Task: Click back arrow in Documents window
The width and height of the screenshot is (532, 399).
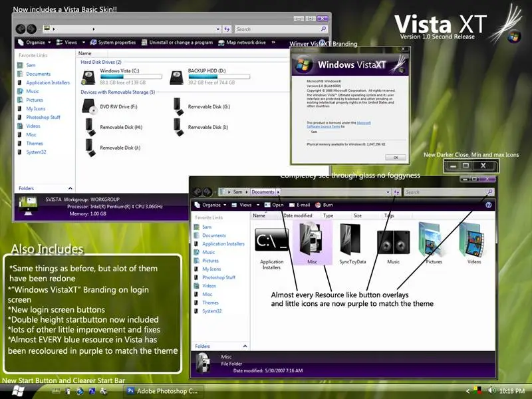Action: point(197,192)
